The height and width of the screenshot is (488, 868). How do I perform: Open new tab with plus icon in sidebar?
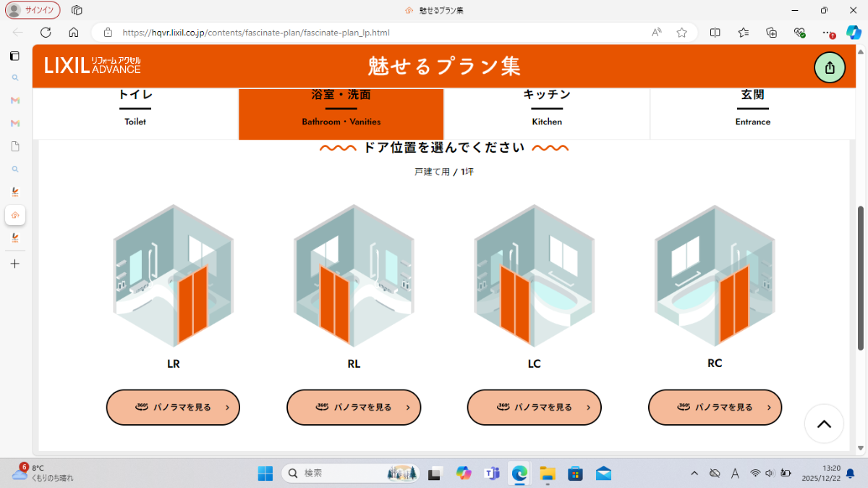tap(15, 264)
